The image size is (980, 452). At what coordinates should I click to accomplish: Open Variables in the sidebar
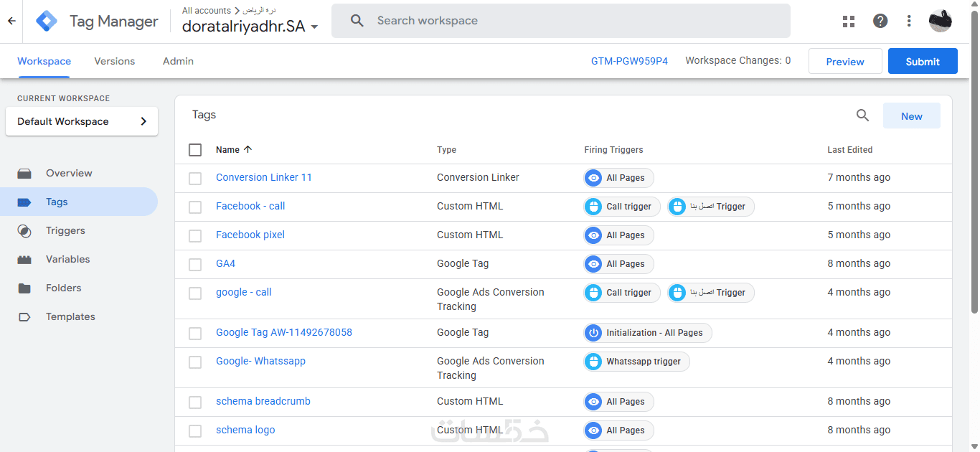(x=67, y=259)
